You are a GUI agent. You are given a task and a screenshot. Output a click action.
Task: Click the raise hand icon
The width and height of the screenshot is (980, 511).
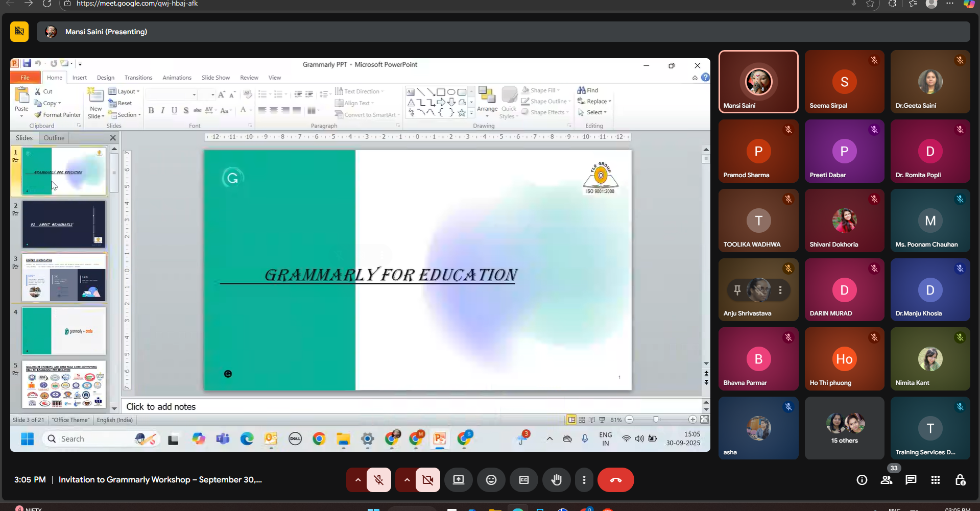click(x=556, y=480)
